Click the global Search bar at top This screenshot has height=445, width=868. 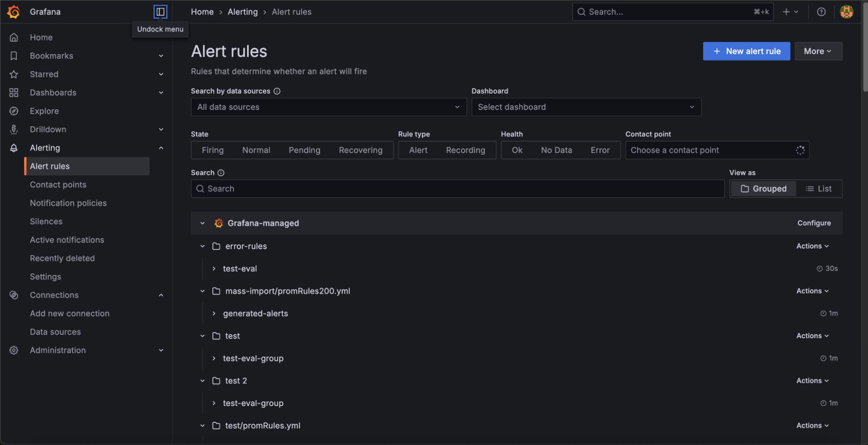point(673,12)
